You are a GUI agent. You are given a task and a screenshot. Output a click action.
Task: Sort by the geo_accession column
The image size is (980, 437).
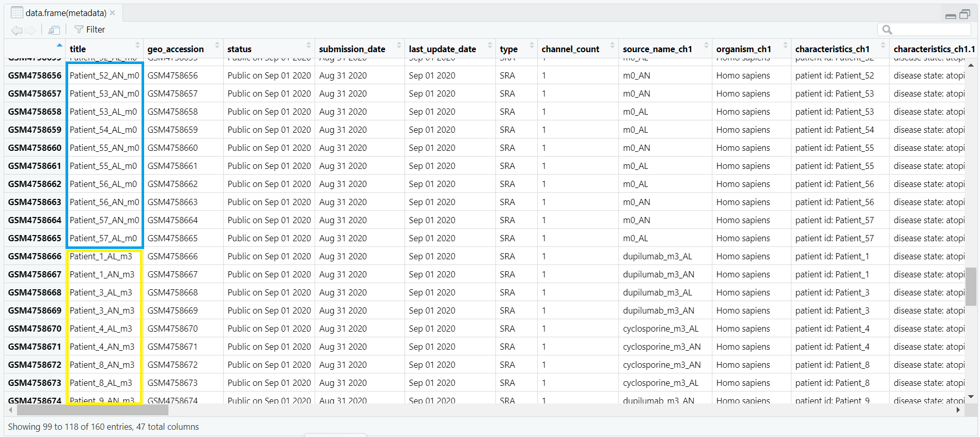click(217, 45)
